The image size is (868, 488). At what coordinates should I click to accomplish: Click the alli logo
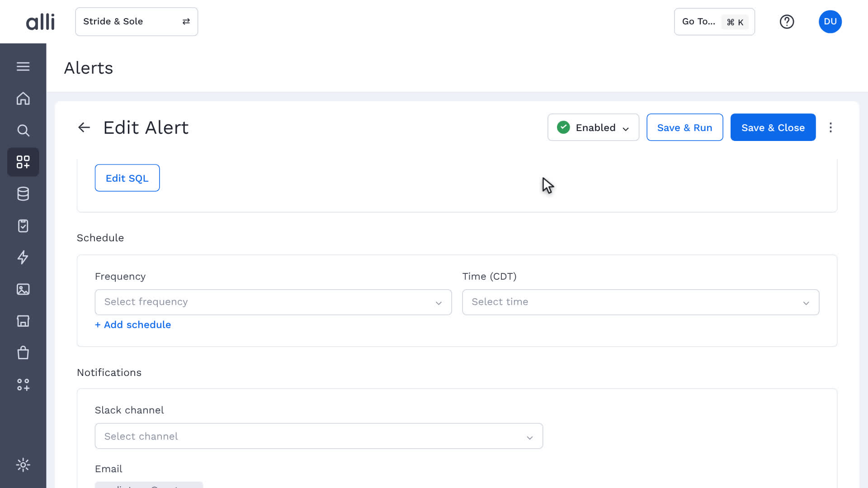(x=40, y=22)
